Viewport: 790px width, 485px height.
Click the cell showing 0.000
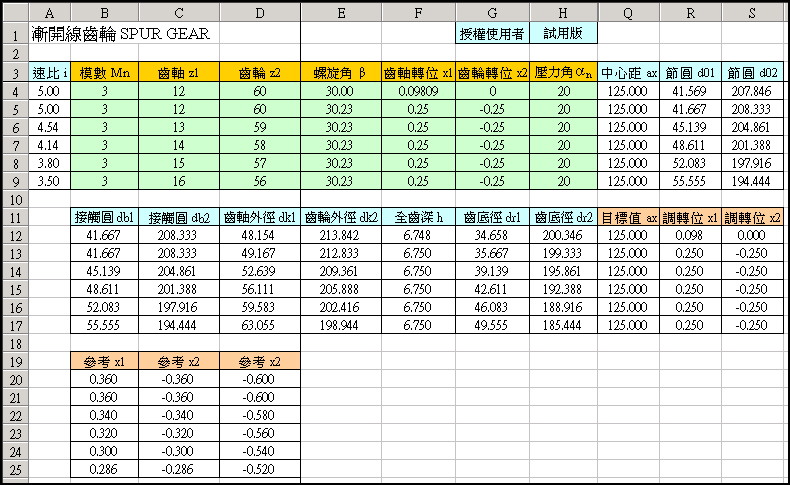752,235
